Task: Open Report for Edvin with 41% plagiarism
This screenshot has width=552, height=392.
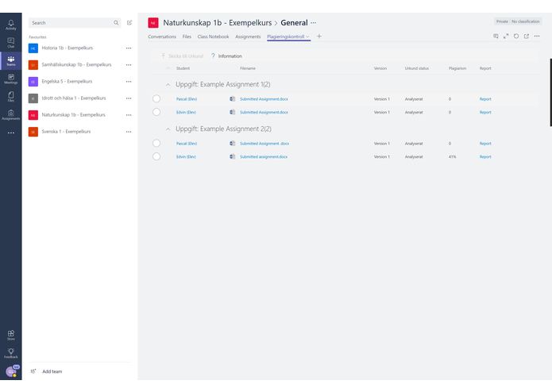Action: 485,157
